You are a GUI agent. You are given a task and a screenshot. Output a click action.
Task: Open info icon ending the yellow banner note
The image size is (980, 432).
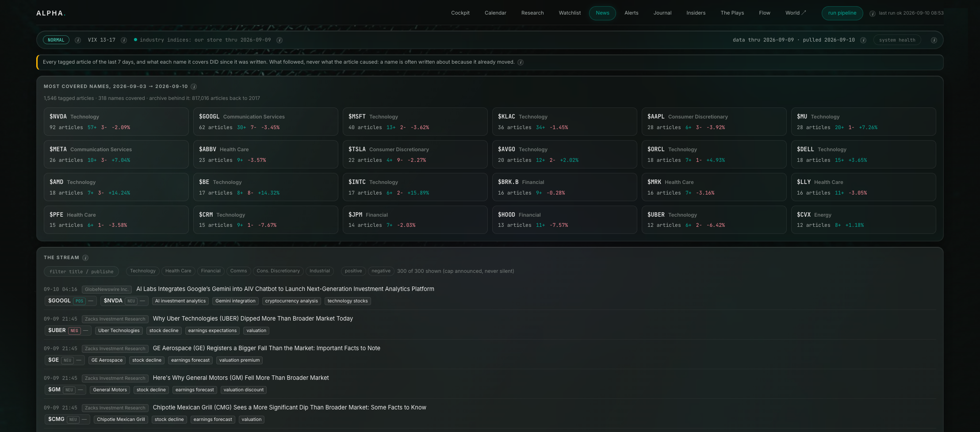(x=521, y=62)
